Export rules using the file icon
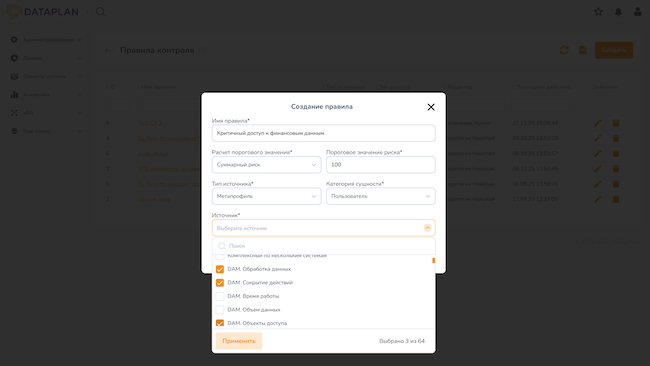The width and height of the screenshot is (650, 366). coord(583,50)
